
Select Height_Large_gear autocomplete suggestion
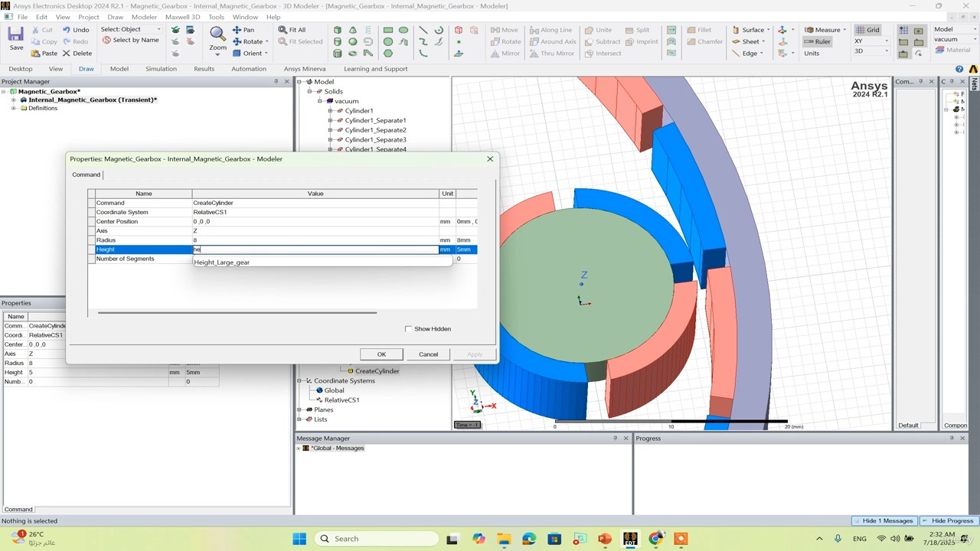[x=222, y=262]
